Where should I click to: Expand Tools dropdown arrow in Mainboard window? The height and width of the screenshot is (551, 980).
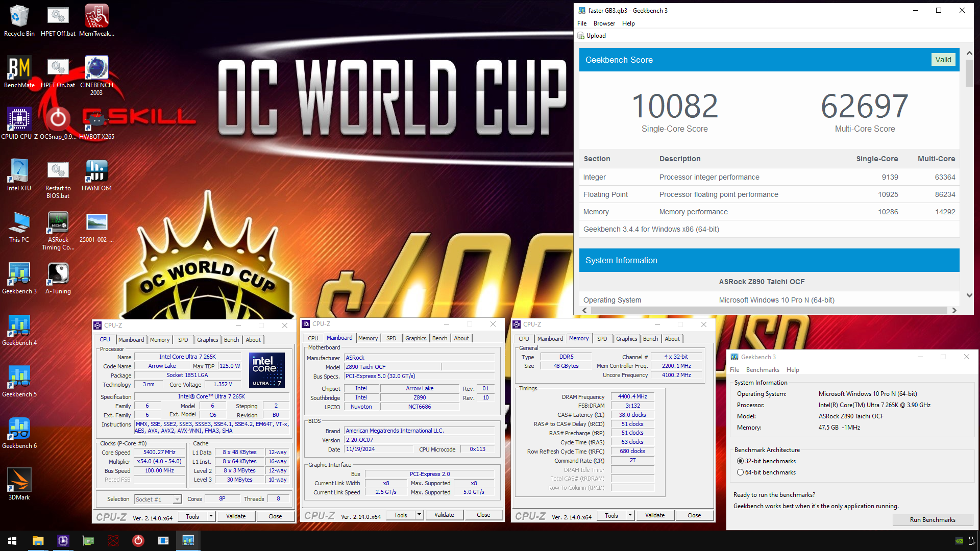pyautogui.click(x=419, y=515)
